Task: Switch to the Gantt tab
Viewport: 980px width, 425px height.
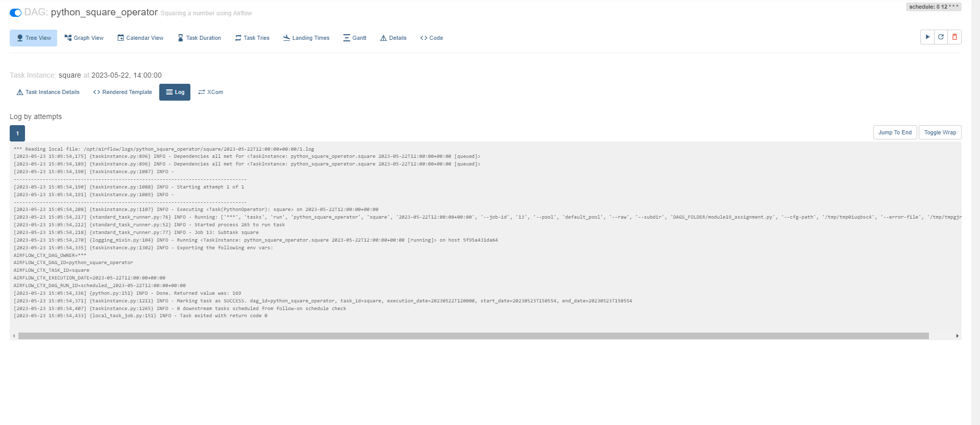Action: click(355, 38)
